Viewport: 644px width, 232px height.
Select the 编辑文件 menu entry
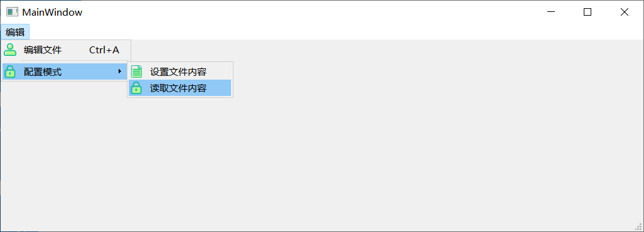pyautogui.click(x=66, y=50)
